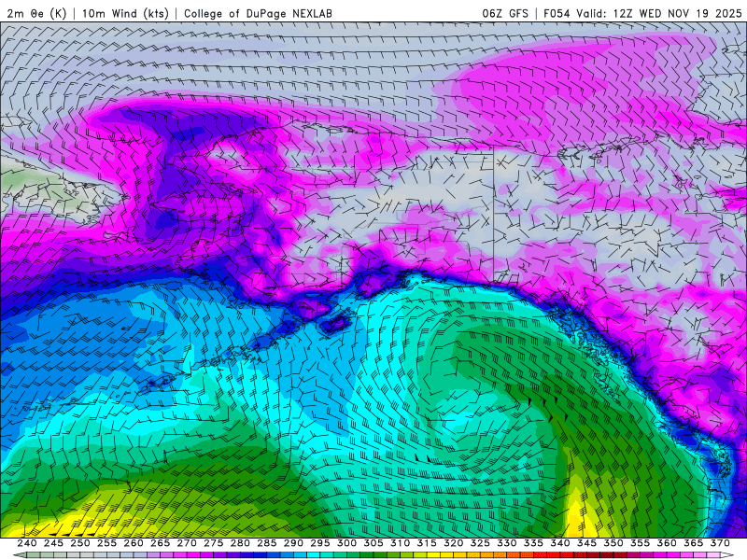Select the 280 colorbar tick label

coord(240,543)
